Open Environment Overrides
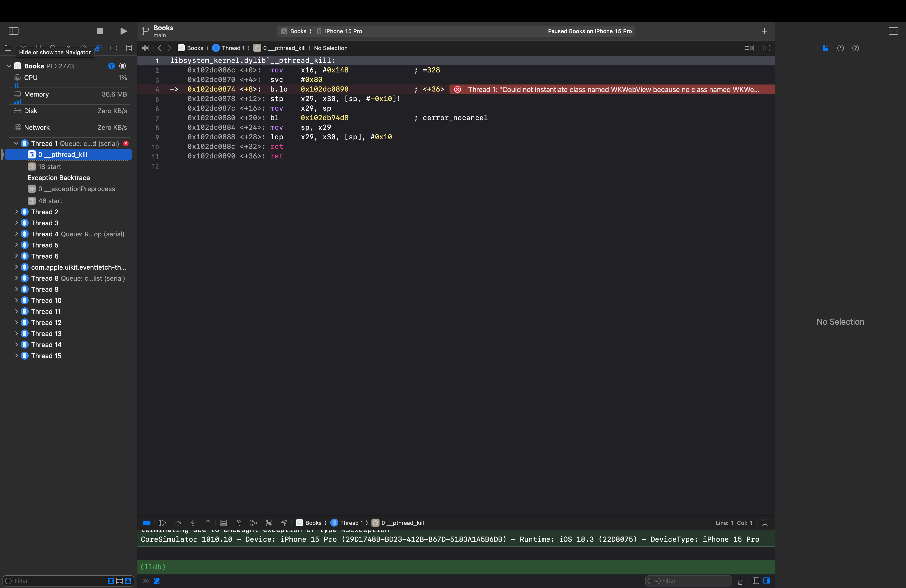This screenshot has width=906, height=588. 269,523
